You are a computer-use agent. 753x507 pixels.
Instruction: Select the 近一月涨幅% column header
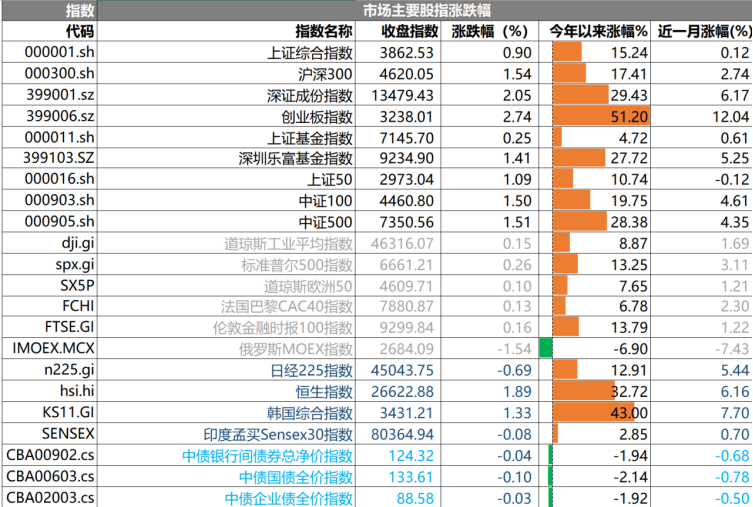(x=703, y=31)
